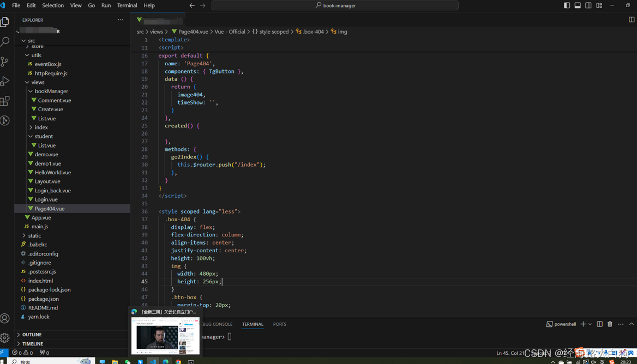Click views in the breadcrumb path
The width and height of the screenshot is (637, 364).
(x=157, y=32)
